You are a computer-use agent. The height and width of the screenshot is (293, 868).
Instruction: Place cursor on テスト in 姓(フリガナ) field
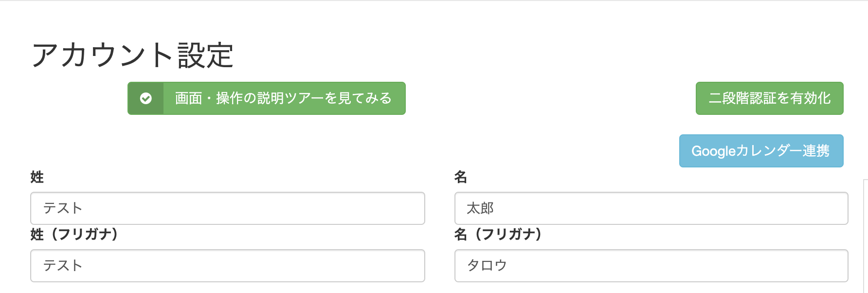[x=63, y=266]
